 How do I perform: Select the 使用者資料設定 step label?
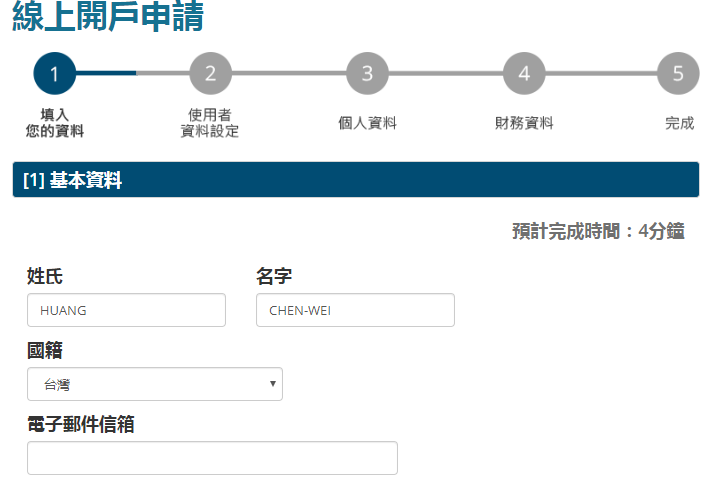pos(210,123)
